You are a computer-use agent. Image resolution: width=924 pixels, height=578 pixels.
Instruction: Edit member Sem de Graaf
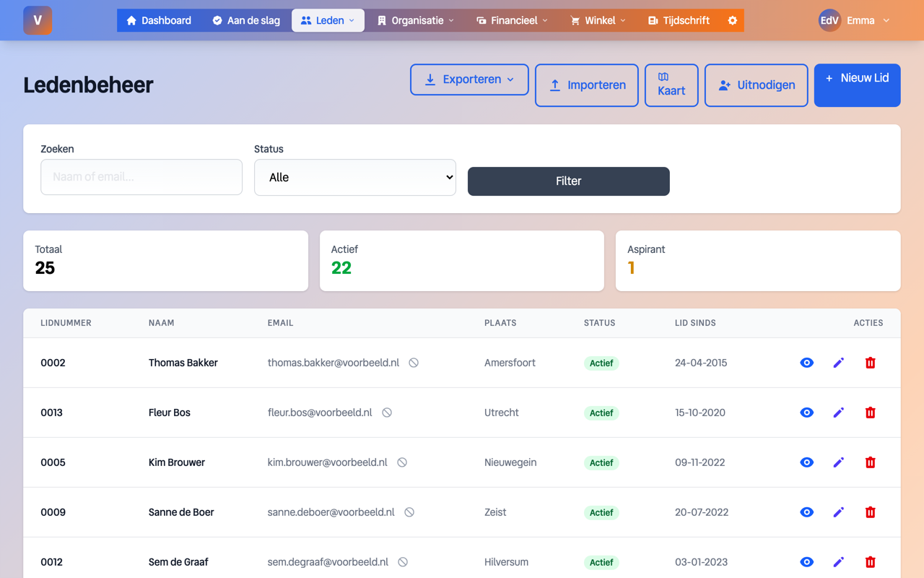pyautogui.click(x=839, y=562)
